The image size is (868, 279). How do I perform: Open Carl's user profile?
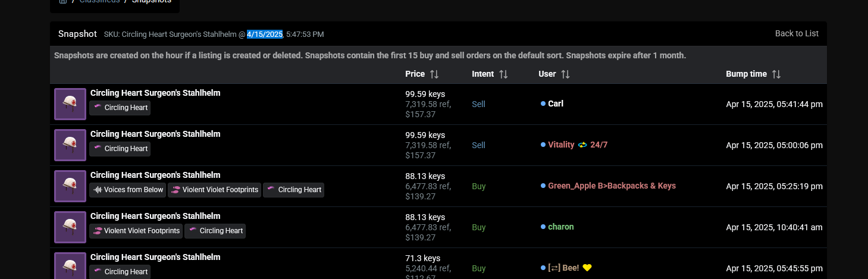(556, 104)
